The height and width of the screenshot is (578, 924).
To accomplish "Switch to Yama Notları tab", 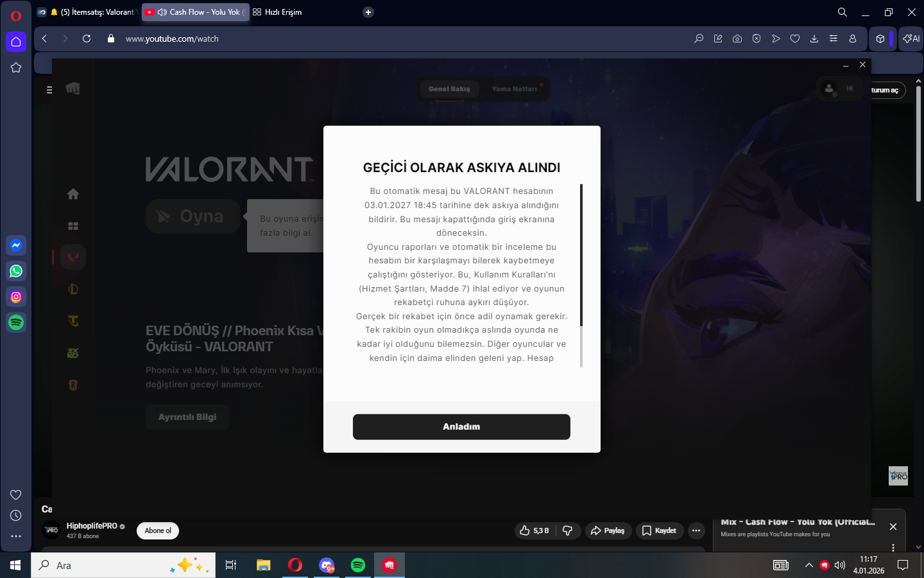I will coord(515,89).
